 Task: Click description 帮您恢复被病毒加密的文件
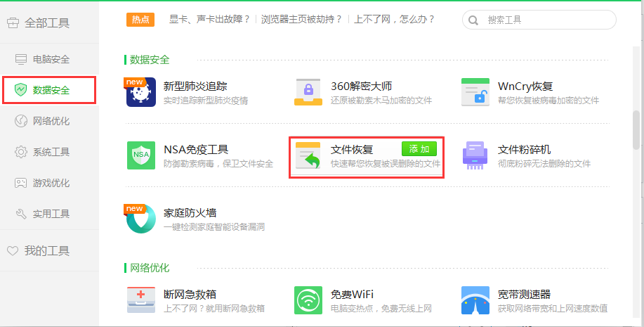click(x=548, y=101)
